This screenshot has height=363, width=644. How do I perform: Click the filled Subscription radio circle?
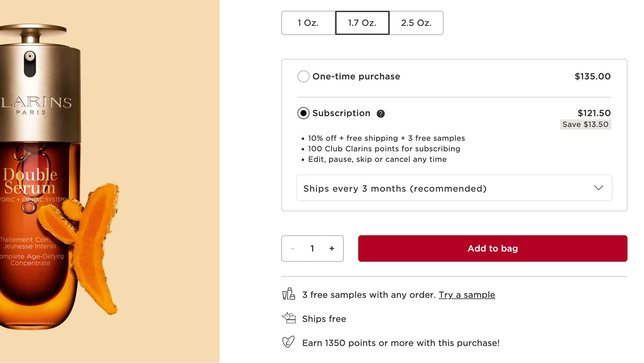click(x=303, y=113)
